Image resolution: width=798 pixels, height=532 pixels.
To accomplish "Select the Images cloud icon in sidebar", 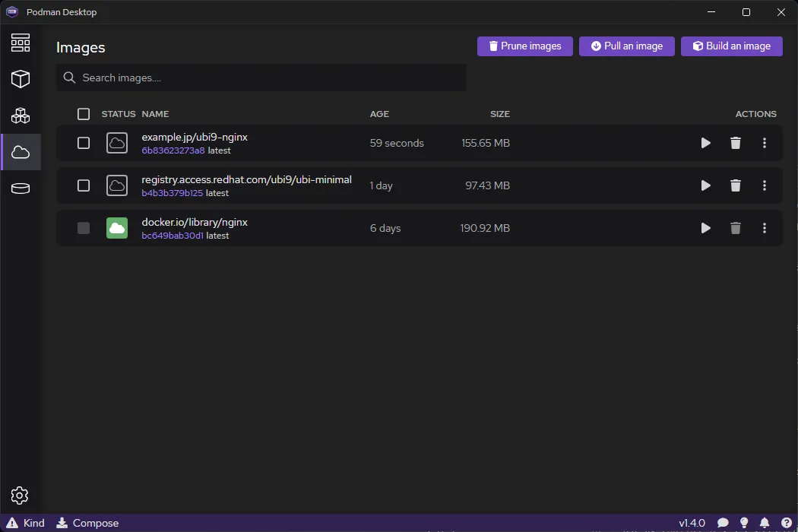I will coord(21,152).
